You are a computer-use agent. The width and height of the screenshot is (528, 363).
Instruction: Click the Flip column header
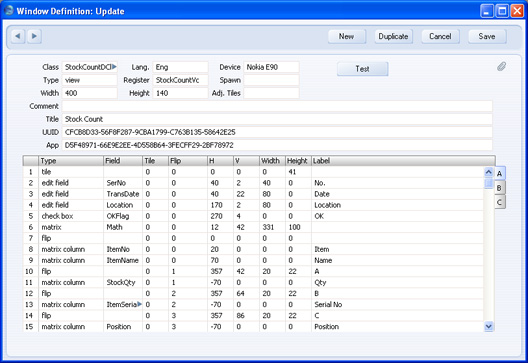188,161
